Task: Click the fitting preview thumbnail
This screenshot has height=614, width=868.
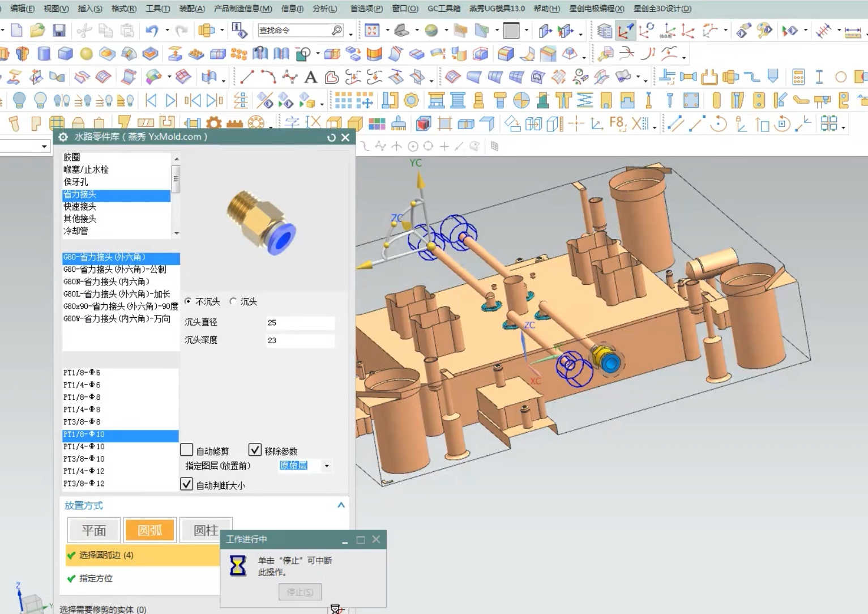Action: click(x=263, y=222)
